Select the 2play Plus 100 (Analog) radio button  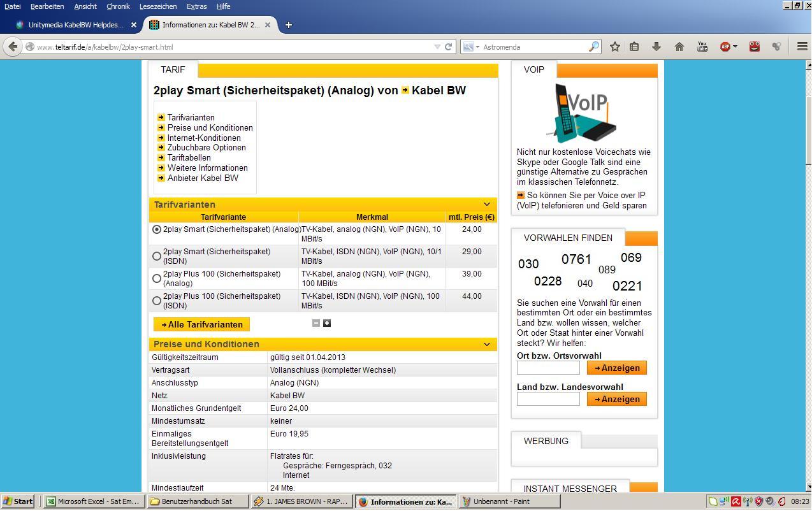157,278
